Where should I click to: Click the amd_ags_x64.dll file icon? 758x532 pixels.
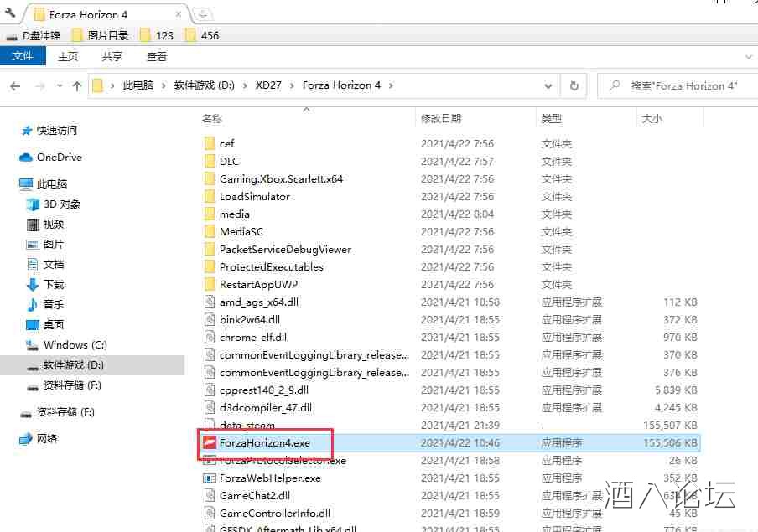click(x=210, y=302)
